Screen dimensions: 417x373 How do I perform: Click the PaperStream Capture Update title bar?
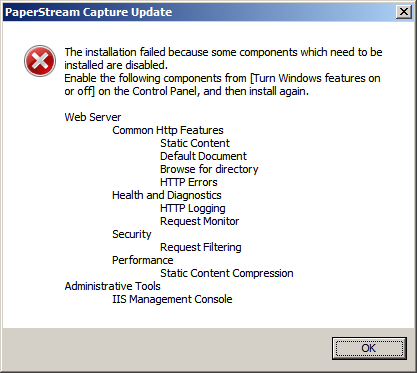click(x=198, y=12)
